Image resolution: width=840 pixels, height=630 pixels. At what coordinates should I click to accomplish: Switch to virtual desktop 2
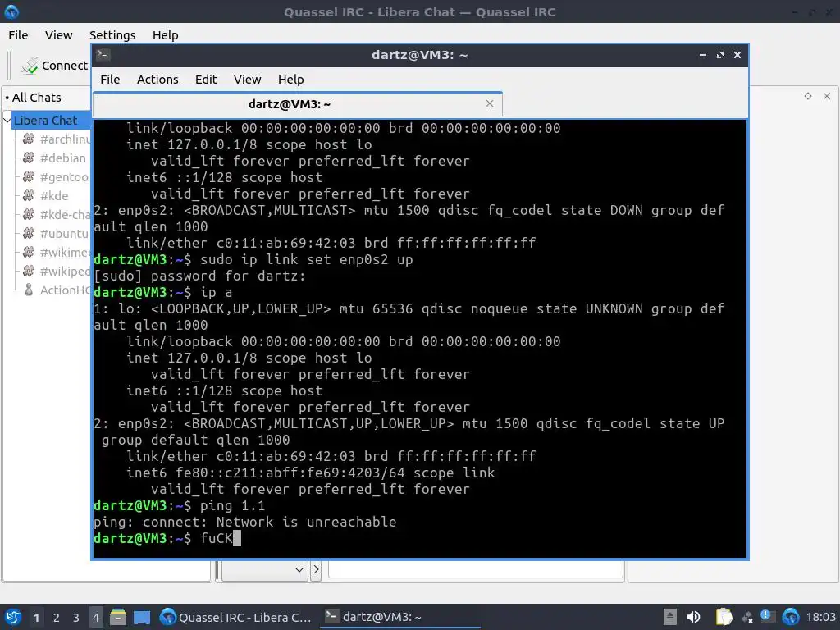57,618
